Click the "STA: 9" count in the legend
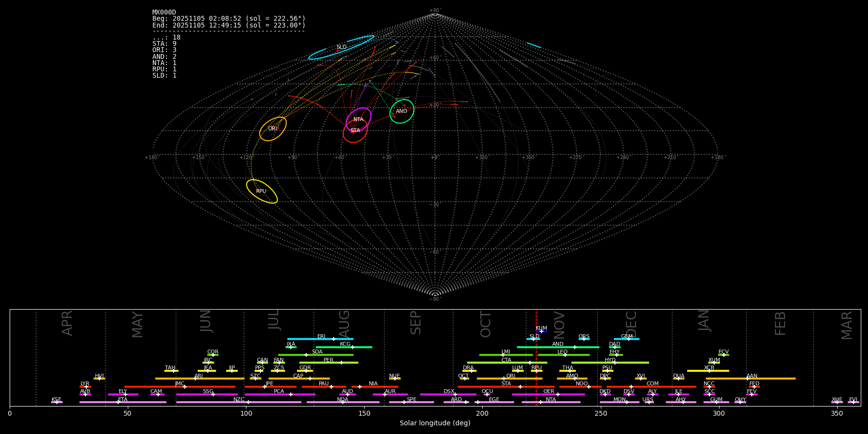This screenshot has width=868, height=434. tap(164, 44)
